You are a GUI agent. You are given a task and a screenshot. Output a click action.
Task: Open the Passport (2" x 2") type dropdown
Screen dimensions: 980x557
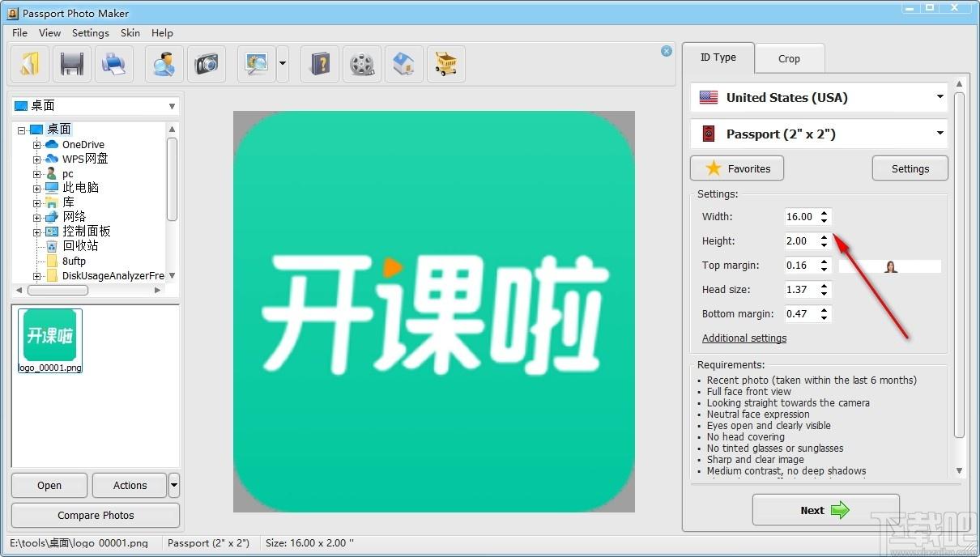(x=819, y=134)
